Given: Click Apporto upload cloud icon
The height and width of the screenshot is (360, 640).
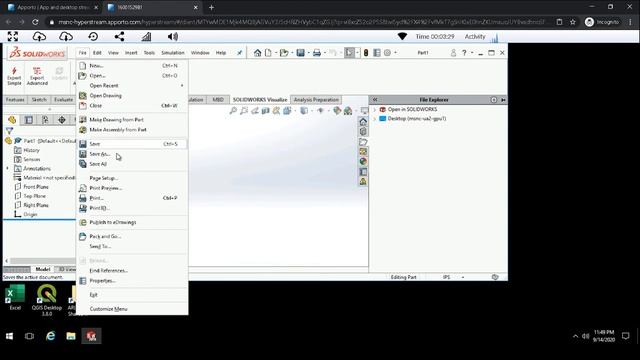Looking at the screenshot, I should pos(39,36).
